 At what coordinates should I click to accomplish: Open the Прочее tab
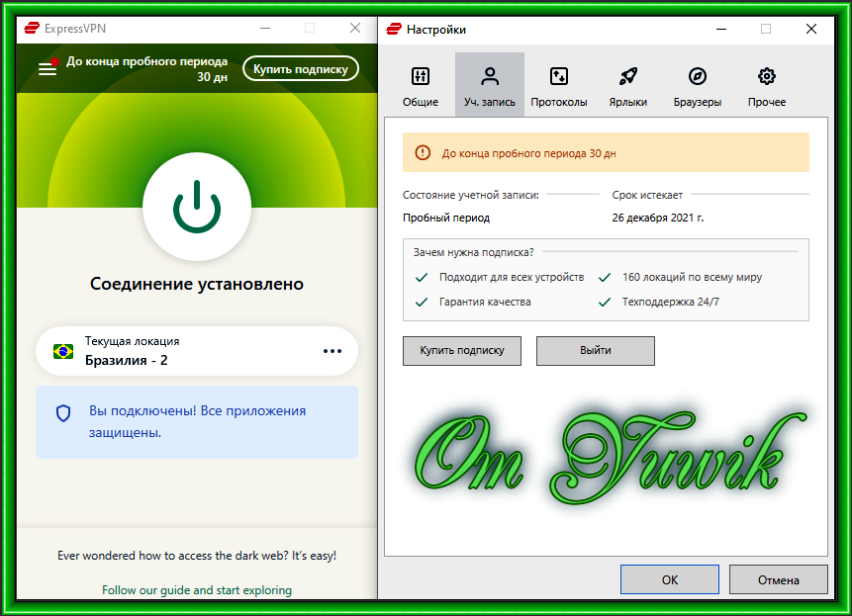click(767, 85)
